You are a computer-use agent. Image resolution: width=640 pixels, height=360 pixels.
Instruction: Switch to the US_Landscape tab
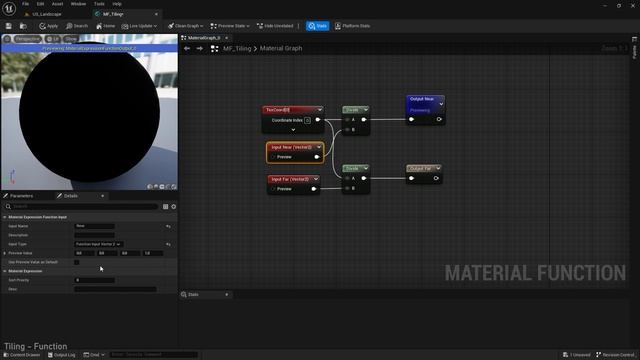point(46,14)
